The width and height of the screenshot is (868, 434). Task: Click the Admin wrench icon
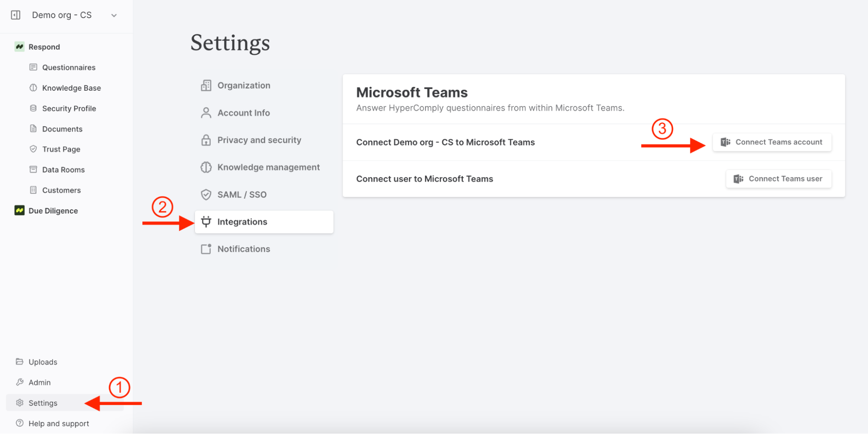point(20,382)
